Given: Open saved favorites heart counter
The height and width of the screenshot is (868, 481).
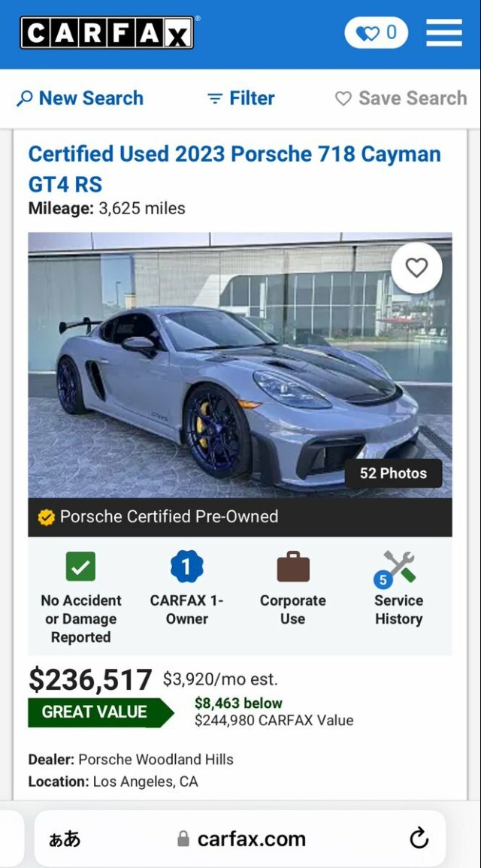Looking at the screenshot, I should [377, 32].
